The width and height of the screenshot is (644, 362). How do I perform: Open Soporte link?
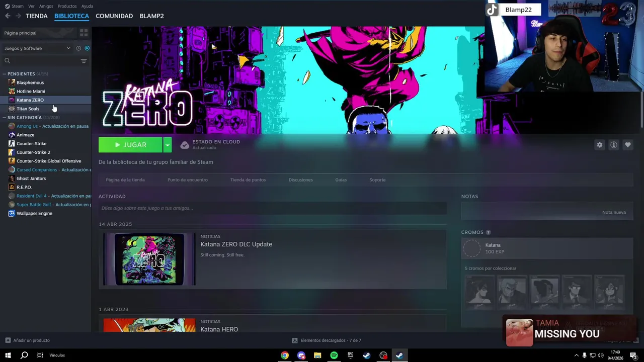pyautogui.click(x=377, y=180)
